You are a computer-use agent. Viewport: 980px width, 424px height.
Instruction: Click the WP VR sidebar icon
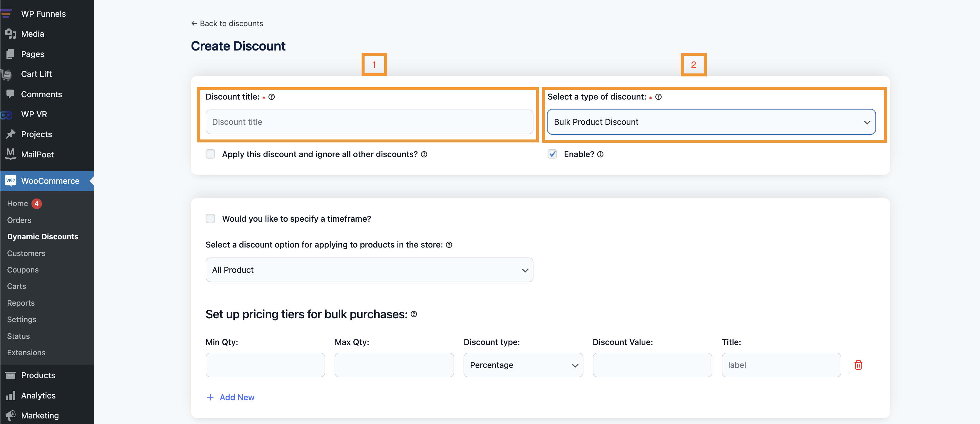click(10, 114)
